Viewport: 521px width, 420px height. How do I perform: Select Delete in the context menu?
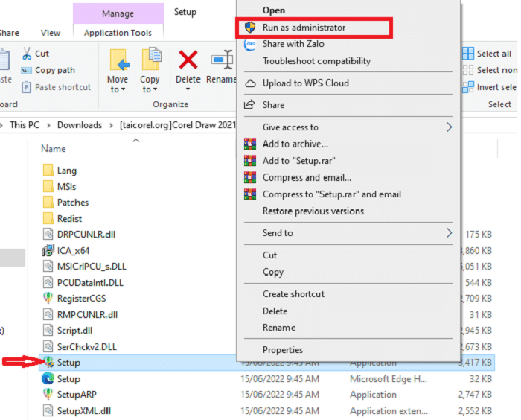[x=275, y=311]
